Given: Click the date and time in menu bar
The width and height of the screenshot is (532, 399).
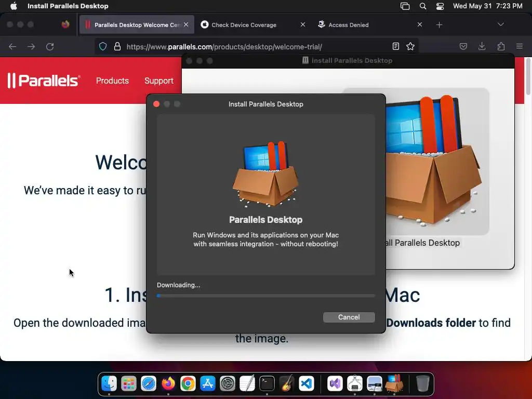Looking at the screenshot, I should point(487,6).
